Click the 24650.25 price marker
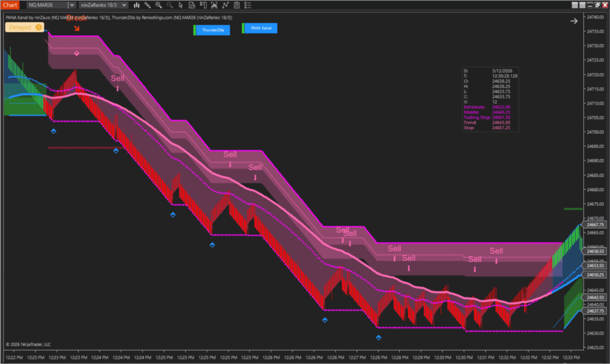This screenshot has width=610, height=364. tap(595, 275)
